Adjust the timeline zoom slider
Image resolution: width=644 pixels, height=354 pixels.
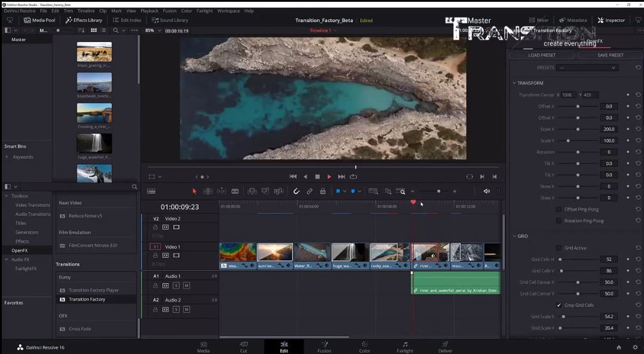[438, 191]
